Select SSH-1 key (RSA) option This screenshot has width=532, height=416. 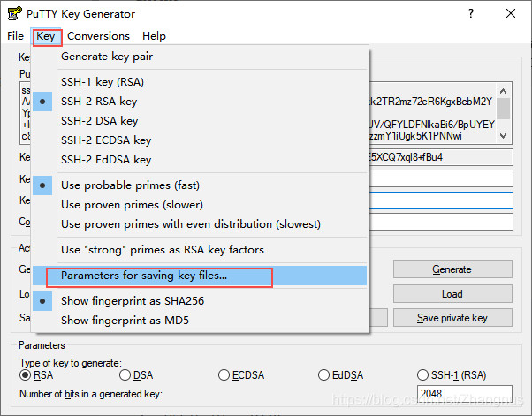coord(101,81)
